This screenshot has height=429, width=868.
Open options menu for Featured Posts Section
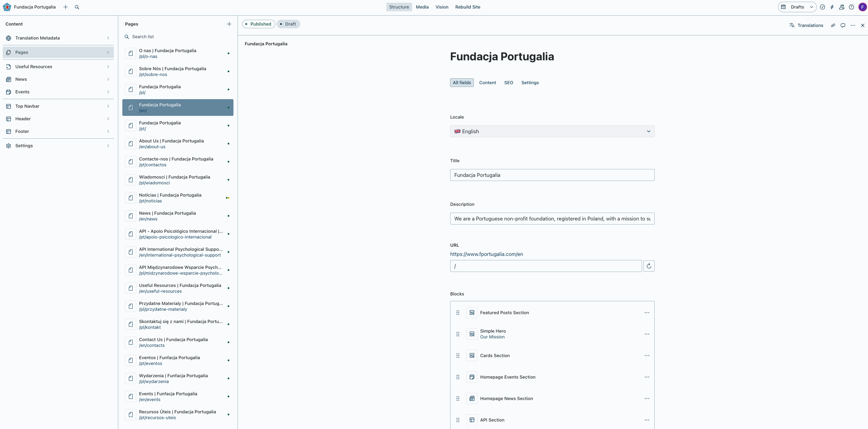647,313
